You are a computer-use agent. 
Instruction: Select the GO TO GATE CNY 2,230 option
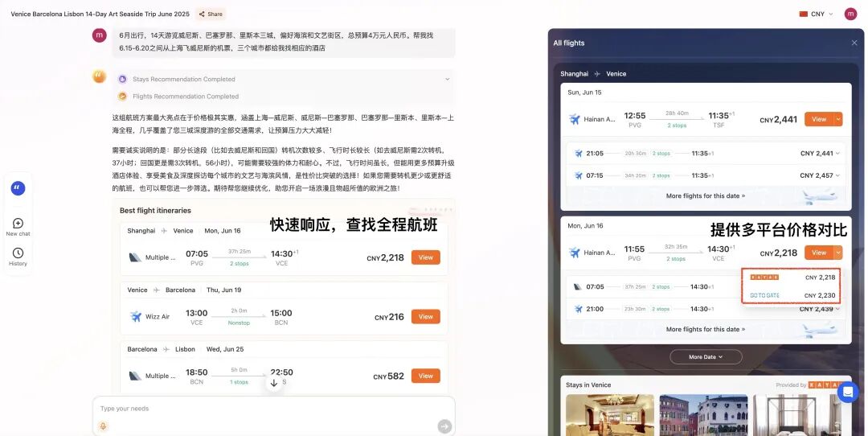click(x=792, y=295)
